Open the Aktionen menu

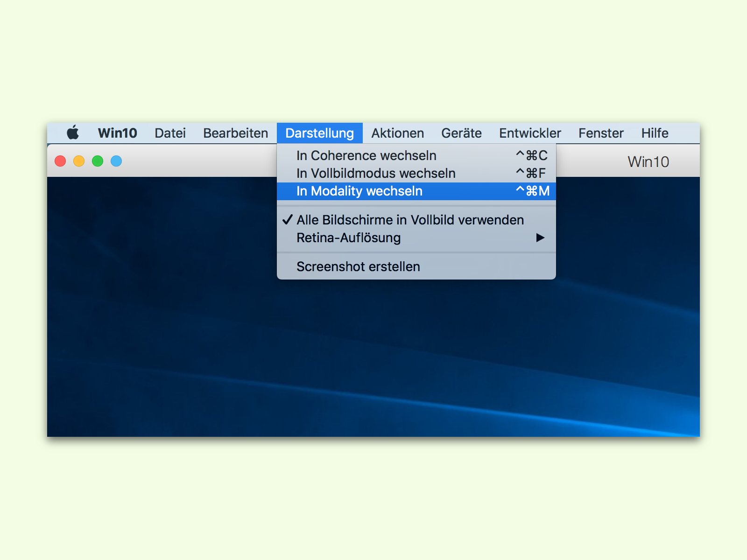tap(398, 133)
